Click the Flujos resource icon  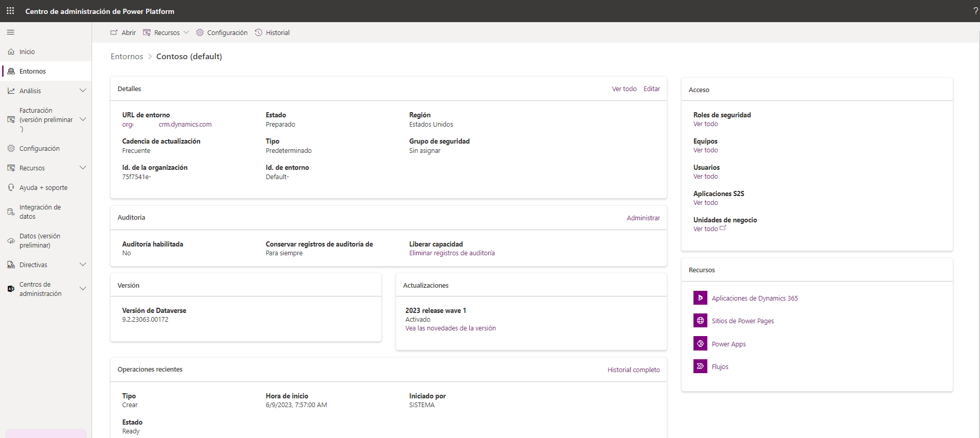click(700, 366)
